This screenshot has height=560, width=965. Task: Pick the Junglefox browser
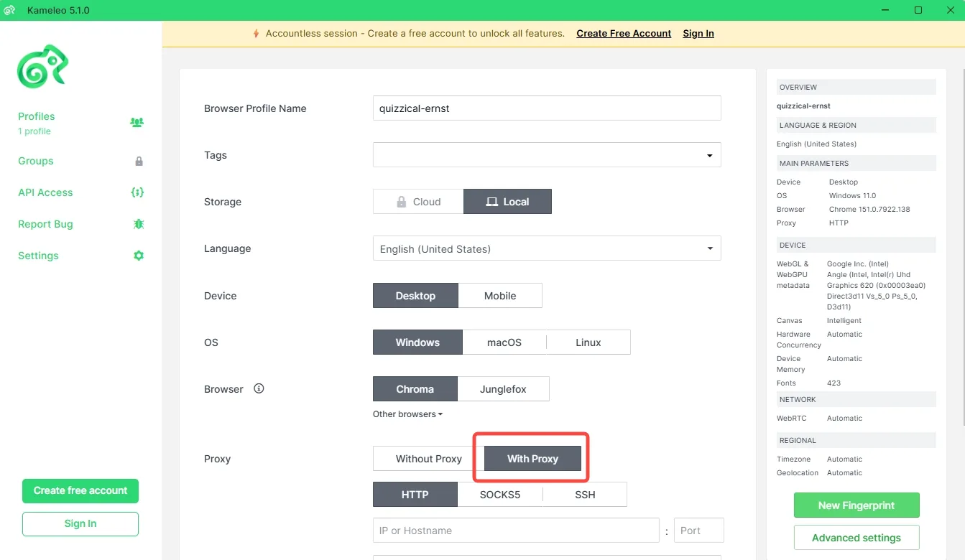coord(503,389)
